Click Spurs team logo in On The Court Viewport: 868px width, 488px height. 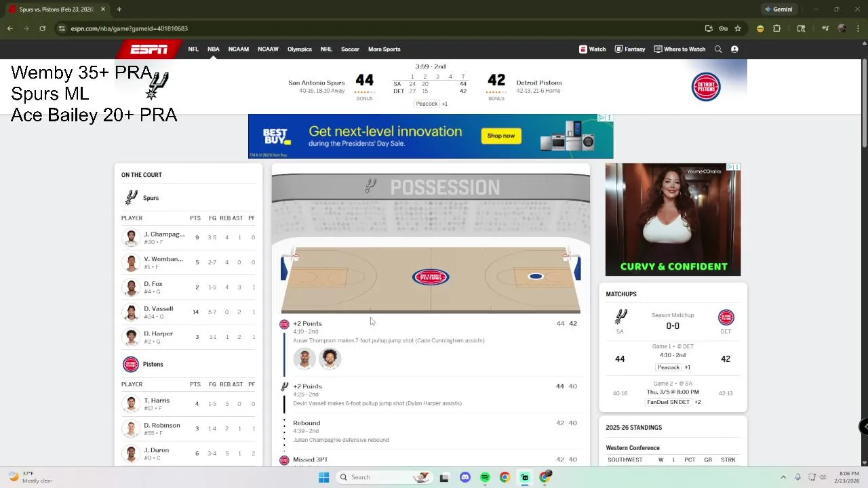[131, 198]
